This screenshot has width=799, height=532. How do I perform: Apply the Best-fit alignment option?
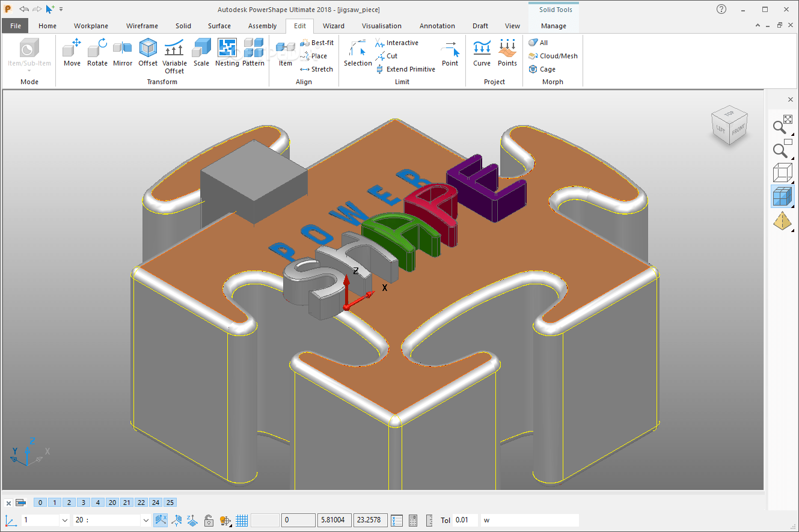tap(317, 42)
